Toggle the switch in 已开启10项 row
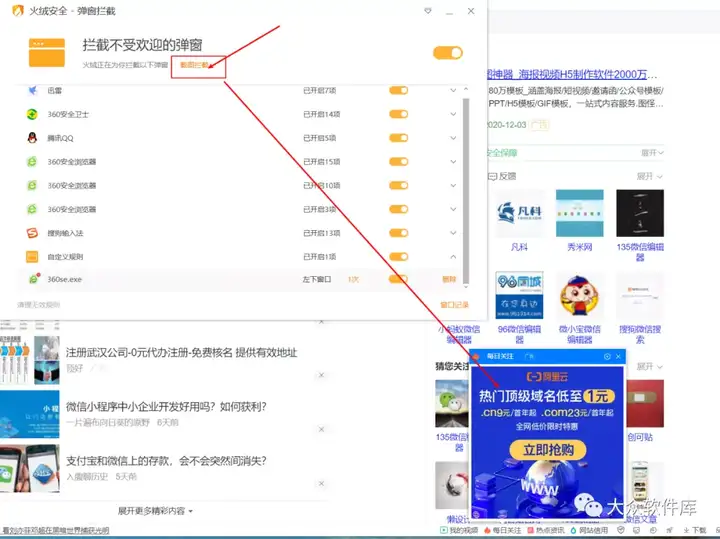The height and width of the screenshot is (539, 720). click(399, 185)
